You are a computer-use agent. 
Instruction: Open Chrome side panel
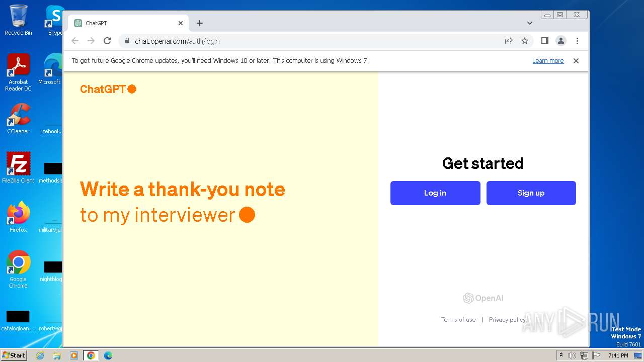(x=544, y=41)
